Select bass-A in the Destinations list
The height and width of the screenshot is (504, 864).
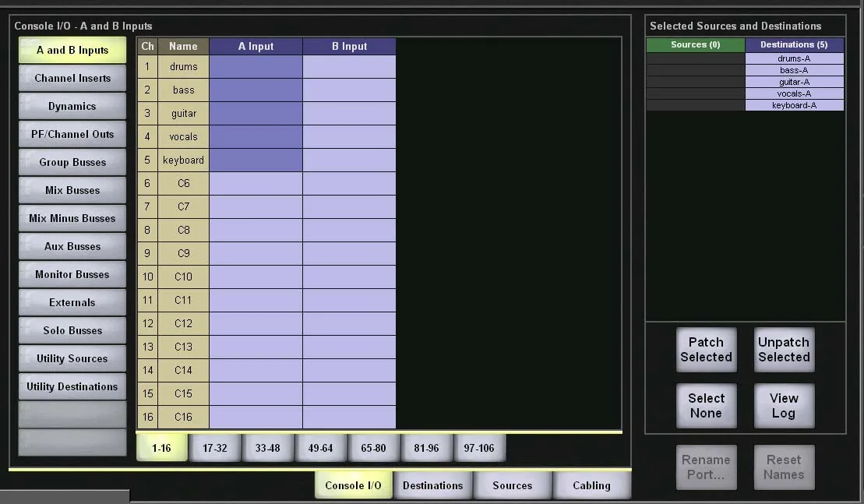795,70
